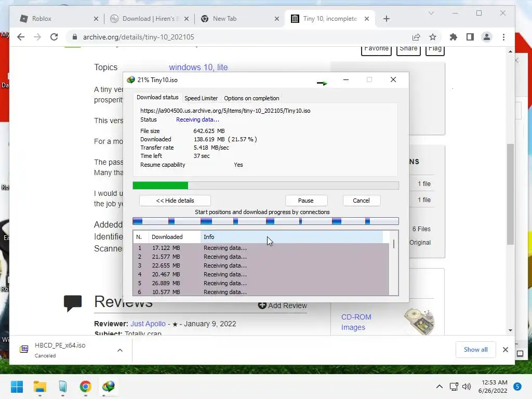
Task: Click the download URL text in IDM
Action: (x=225, y=111)
